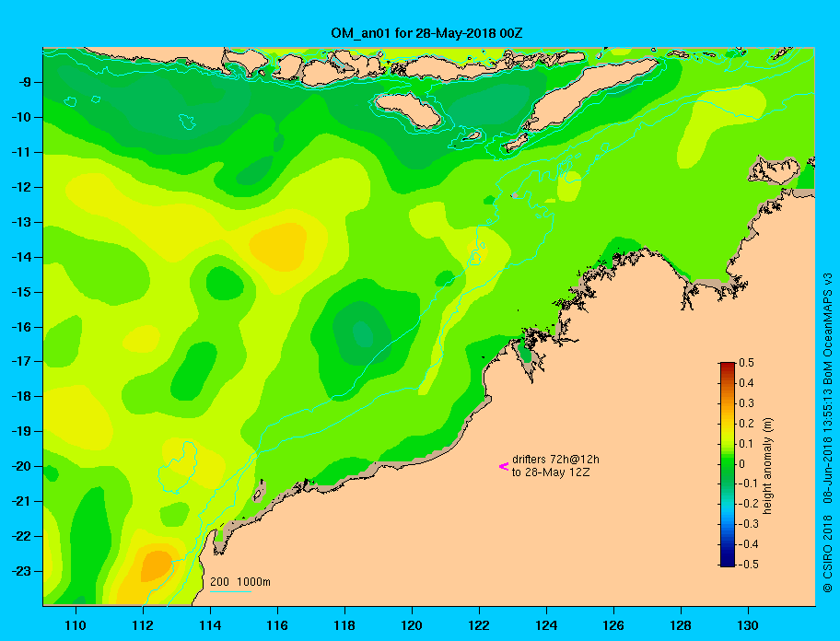This screenshot has height=641, width=840.
Task: Click the 0.4 colorbar tick label
Action: click(x=746, y=383)
